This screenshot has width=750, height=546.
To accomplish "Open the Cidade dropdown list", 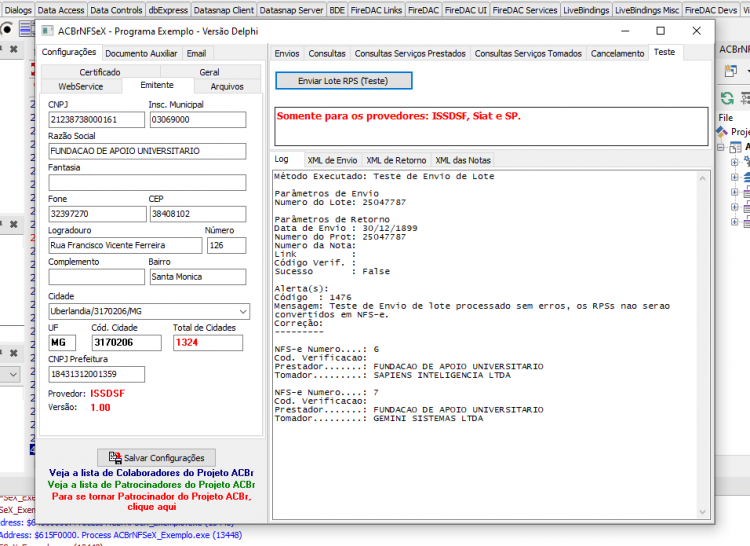I will [x=243, y=311].
